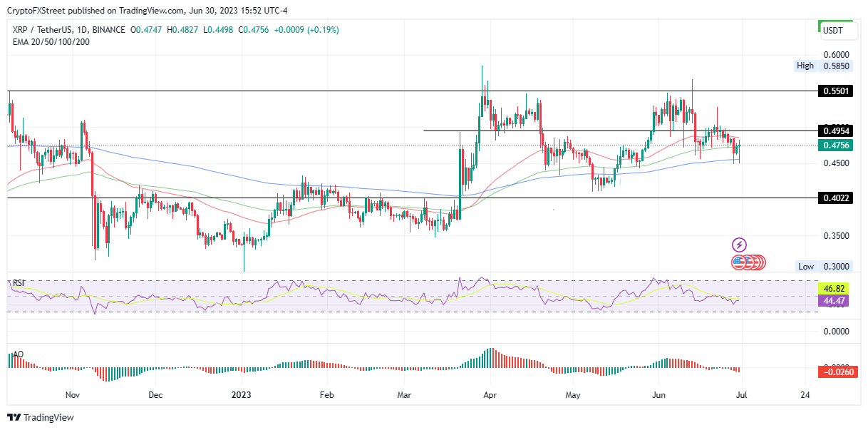Click the TradingView logo at chart bottom
This screenshot has height=430, width=868.
(41, 418)
